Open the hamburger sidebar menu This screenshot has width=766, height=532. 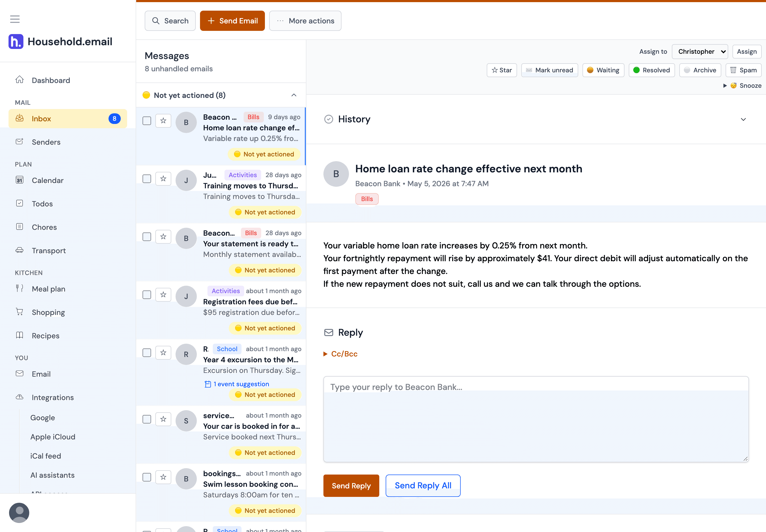15,19
